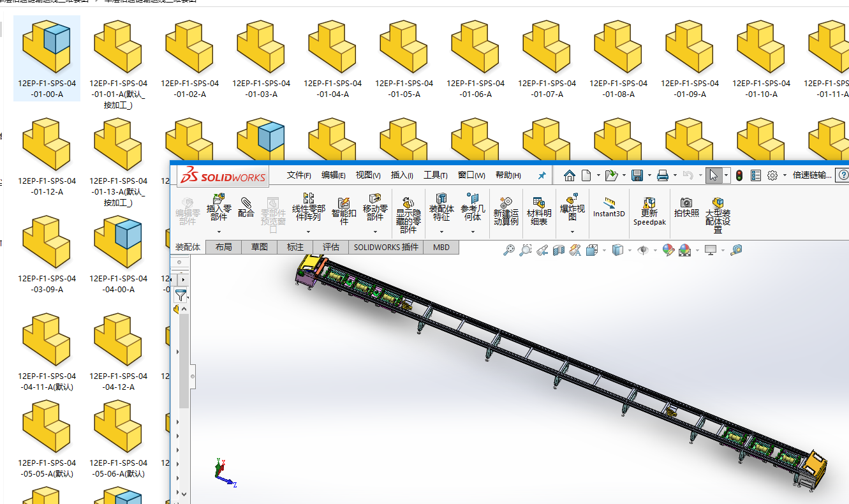Viewport: 849px width, 504px height.
Task: Click the Open file icon in SolidWorks
Action: click(x=611, y=175)
